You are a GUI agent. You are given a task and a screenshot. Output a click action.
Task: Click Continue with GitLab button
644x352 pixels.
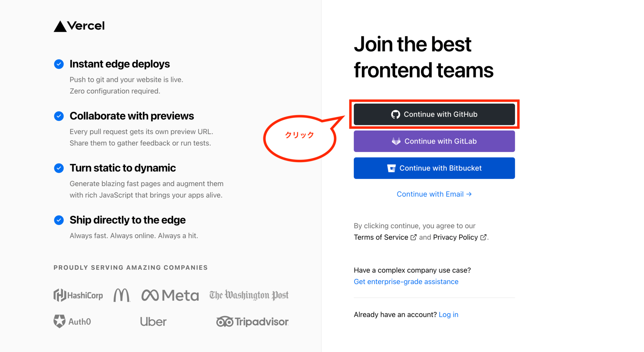pos(434,141)
